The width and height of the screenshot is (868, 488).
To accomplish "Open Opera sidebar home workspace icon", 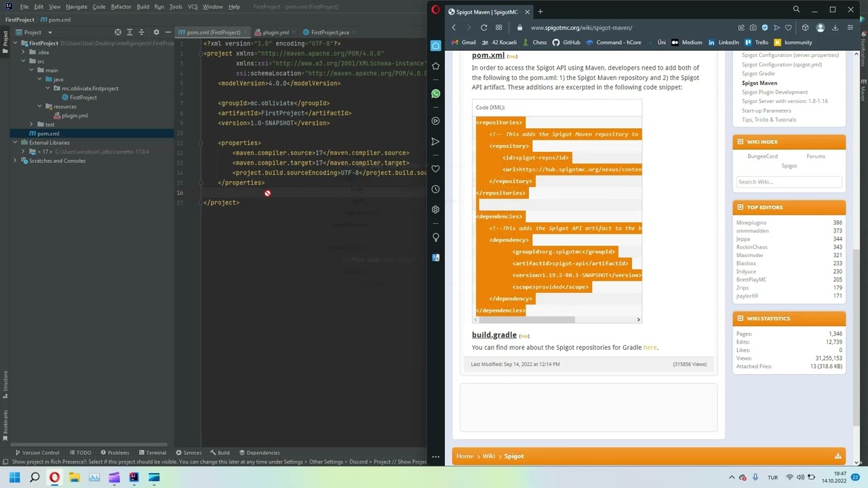I will (435, 45).
